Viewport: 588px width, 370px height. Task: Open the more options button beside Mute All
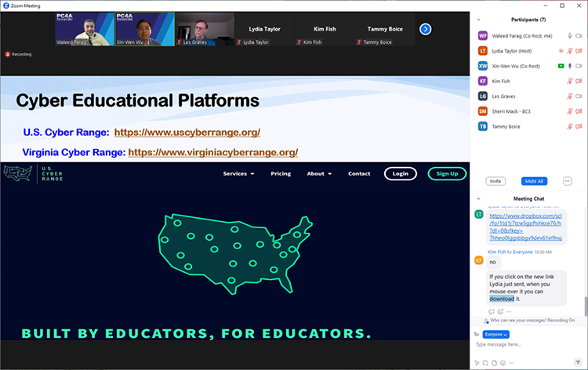click(568, 181)
